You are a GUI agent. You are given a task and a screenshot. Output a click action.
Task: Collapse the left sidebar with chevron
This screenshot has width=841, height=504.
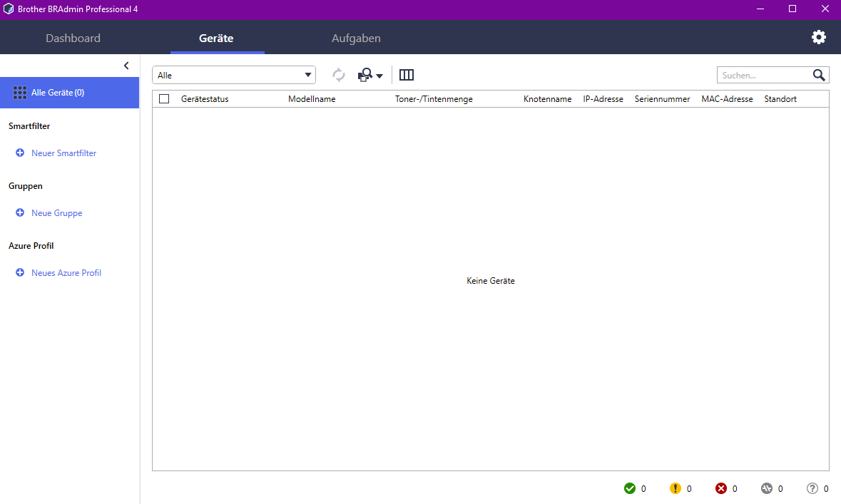point(126,66)
